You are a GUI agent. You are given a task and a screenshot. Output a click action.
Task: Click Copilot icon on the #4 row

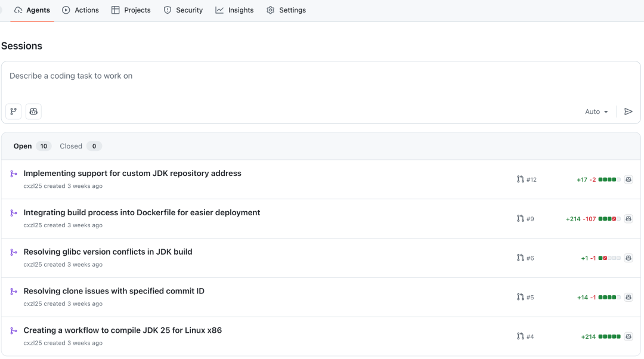pos(628,336)
